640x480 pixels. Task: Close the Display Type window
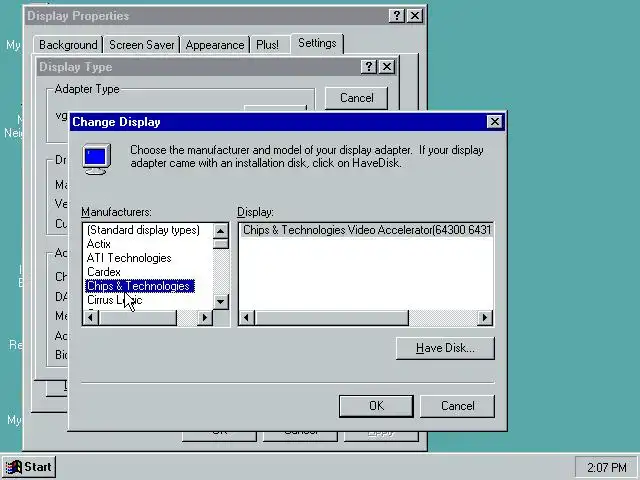coord(387,67)
